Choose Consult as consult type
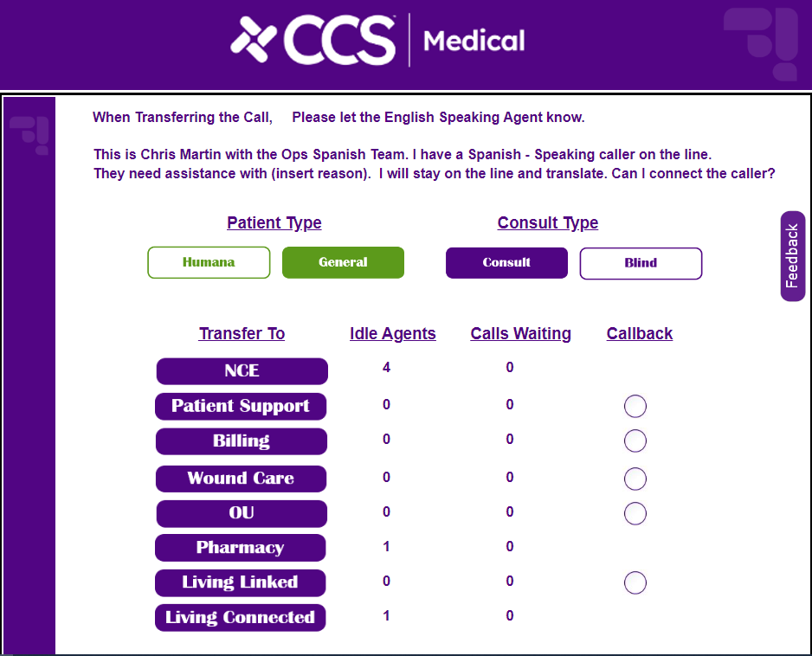 506,262
